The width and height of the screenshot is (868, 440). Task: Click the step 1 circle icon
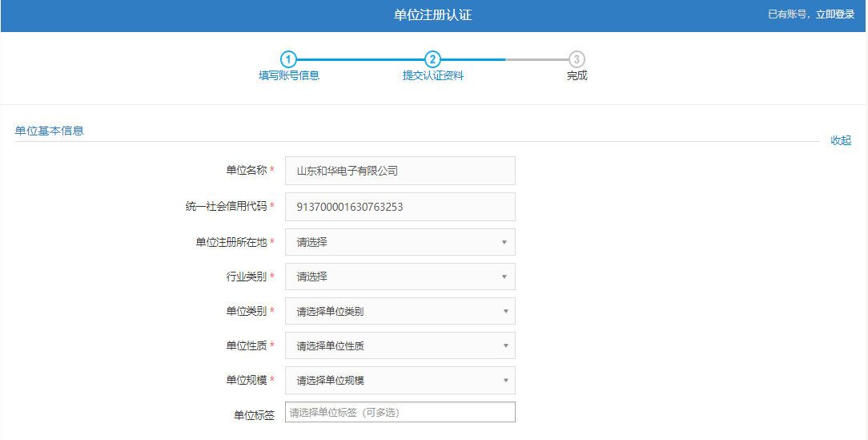[x=288, y=59]
